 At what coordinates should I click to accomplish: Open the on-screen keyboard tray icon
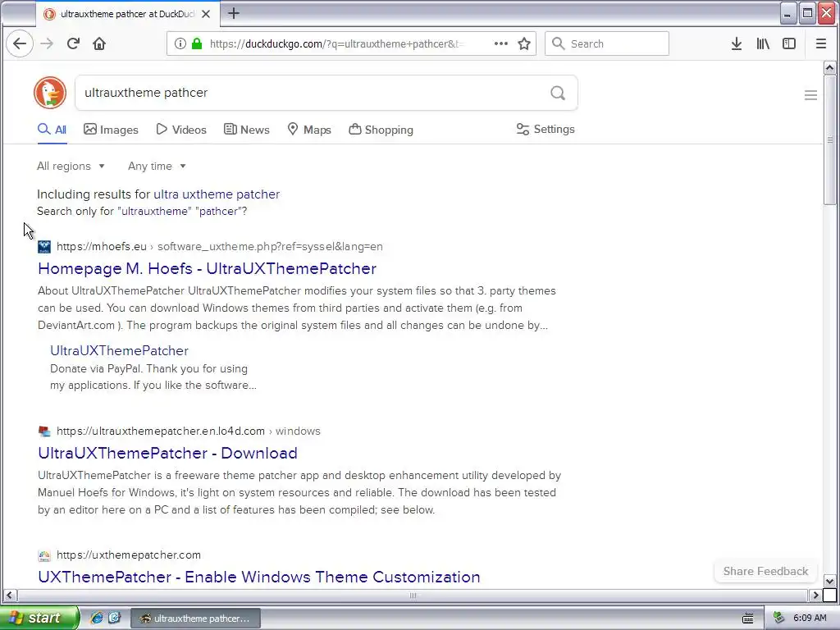pos(748,619)
